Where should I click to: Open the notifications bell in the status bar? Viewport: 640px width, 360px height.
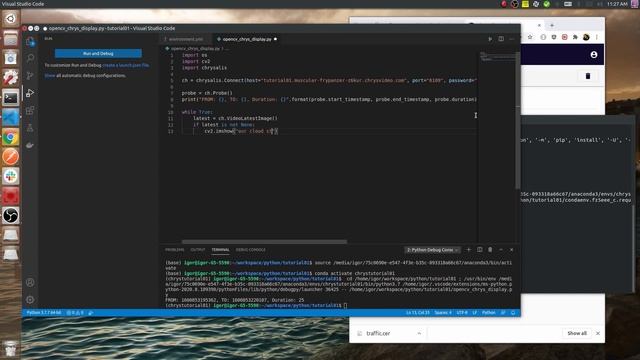coord(513,313)
